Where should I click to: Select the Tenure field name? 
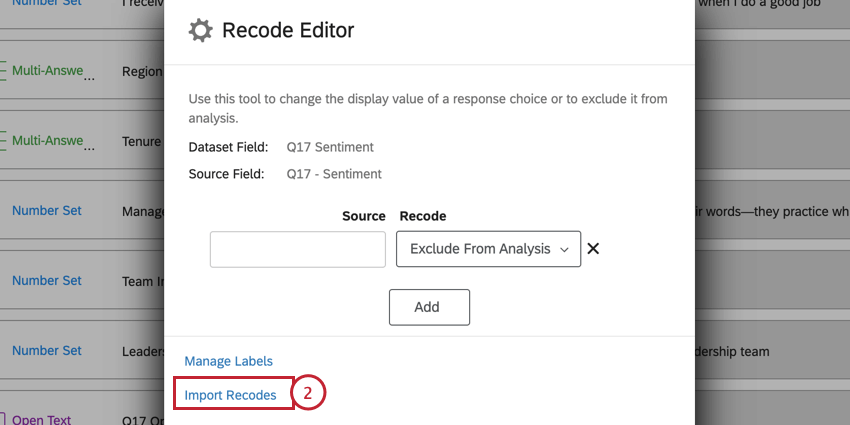pyautogui.click(x=142, y=141)
